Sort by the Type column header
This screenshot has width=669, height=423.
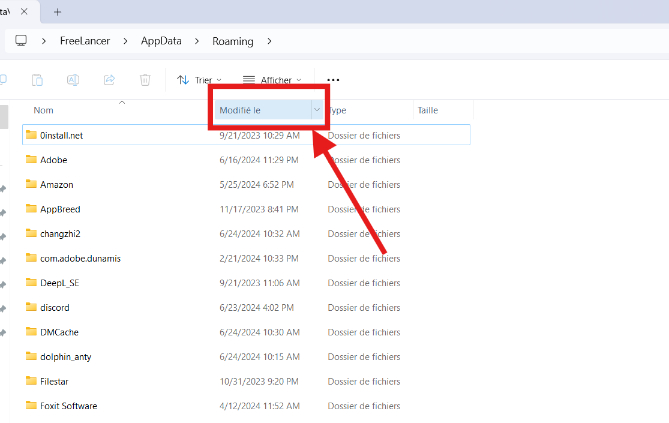coord(337,110)
